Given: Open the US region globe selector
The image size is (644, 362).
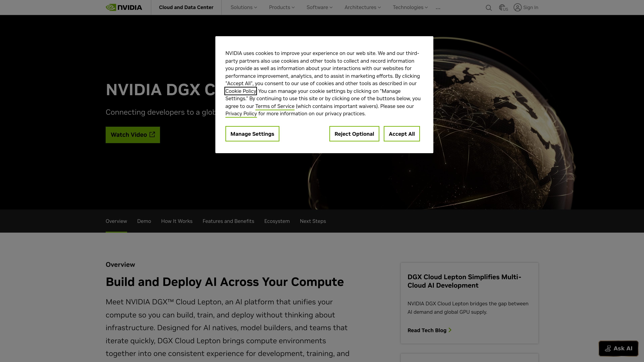Looking at the screenshot, I should point(503,8).
